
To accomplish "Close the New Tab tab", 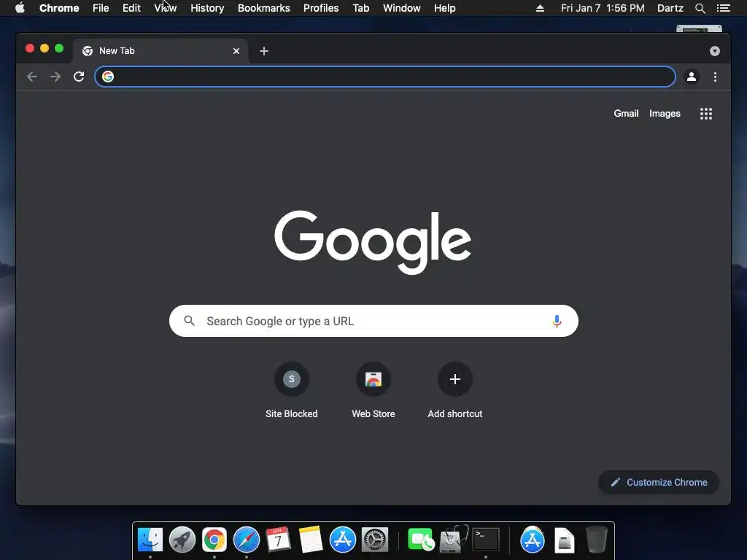I will coord(236,51).
